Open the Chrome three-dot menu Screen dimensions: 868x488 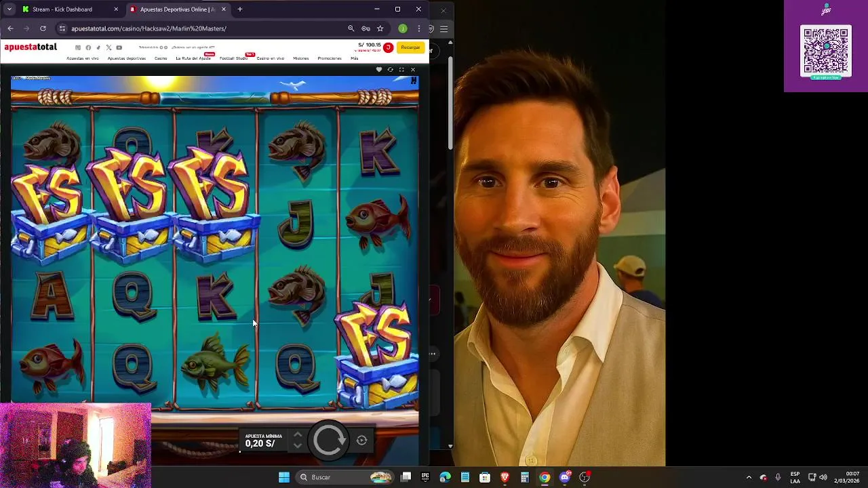pos(419,28)
